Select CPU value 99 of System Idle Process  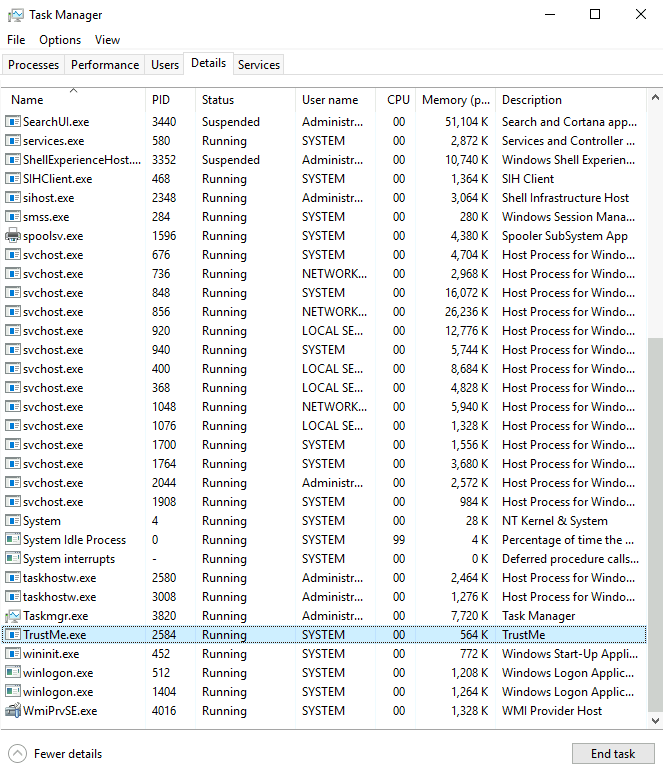(x=399, y=540)
